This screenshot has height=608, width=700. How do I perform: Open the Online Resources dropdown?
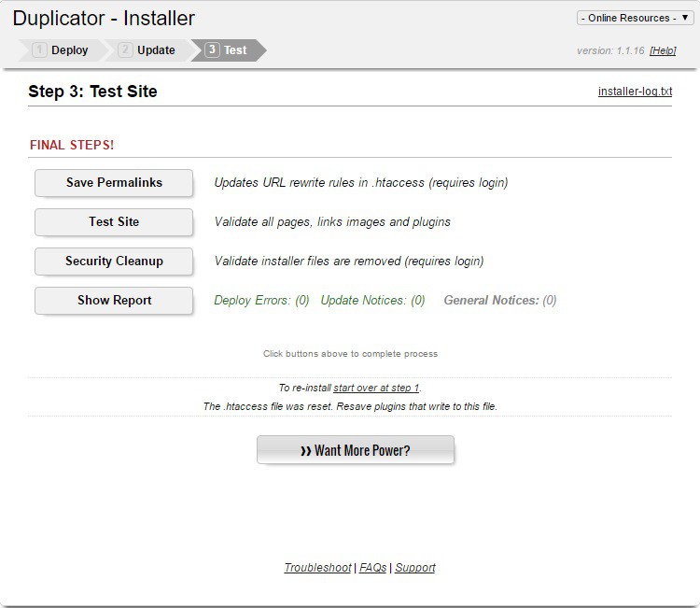635,18
